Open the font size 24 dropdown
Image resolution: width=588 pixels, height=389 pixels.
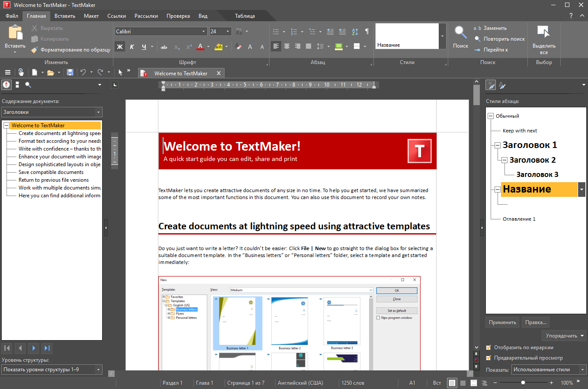coord(228,31)
